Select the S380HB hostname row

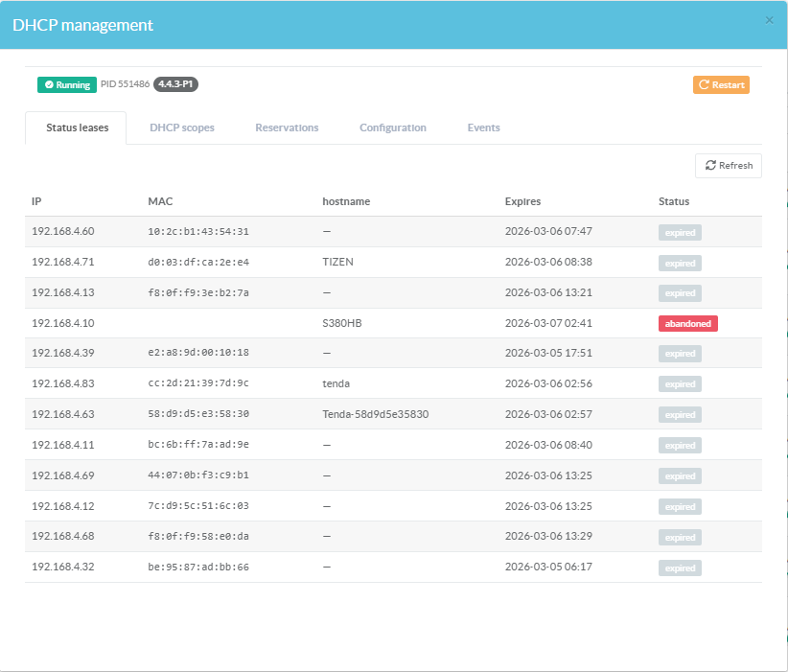342,323
